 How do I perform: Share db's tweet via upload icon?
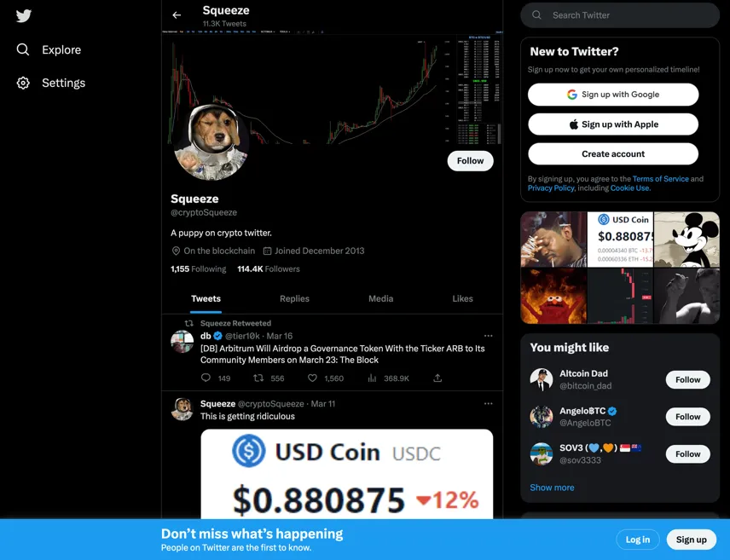tap(437, 378)
